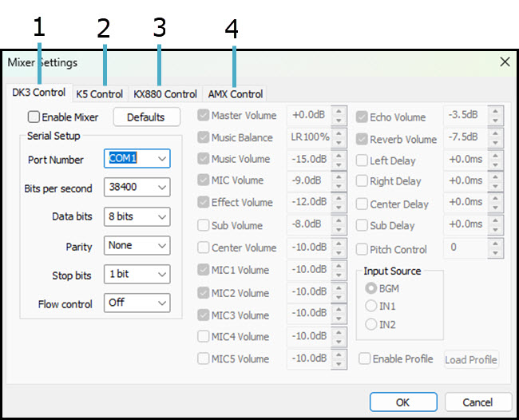Go to the AMX Control tab
Screen dimensions: 519x420
(x=235, y=94)
